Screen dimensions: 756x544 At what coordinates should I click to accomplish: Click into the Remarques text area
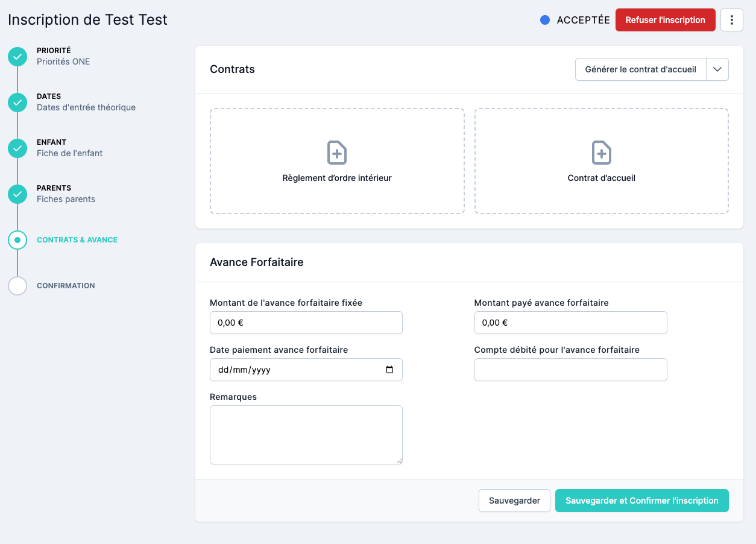306,434
